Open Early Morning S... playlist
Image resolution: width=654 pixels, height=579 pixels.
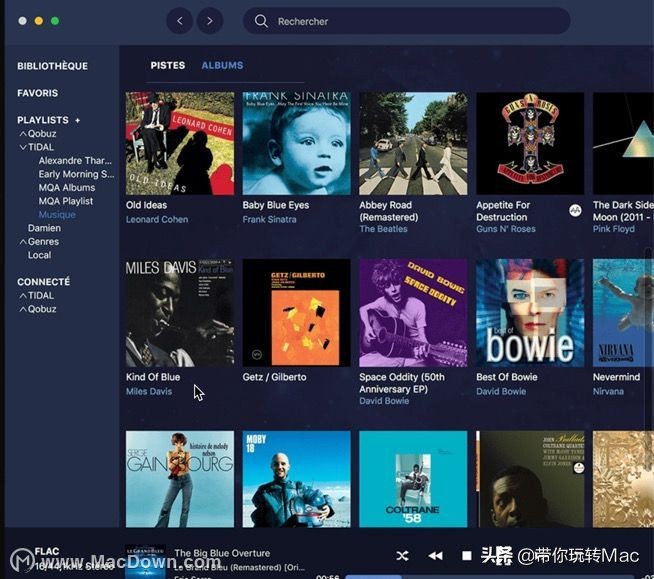click(x=76, y=174)
